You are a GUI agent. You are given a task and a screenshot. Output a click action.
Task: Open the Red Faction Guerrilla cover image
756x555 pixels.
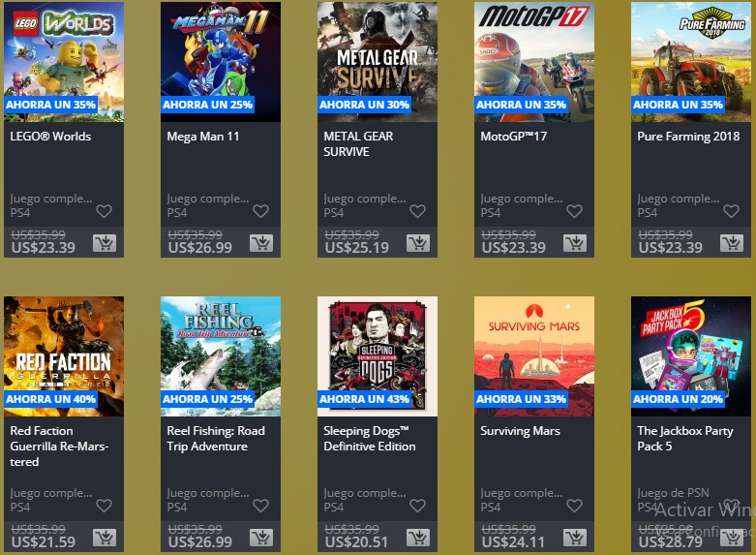(64, 356)
